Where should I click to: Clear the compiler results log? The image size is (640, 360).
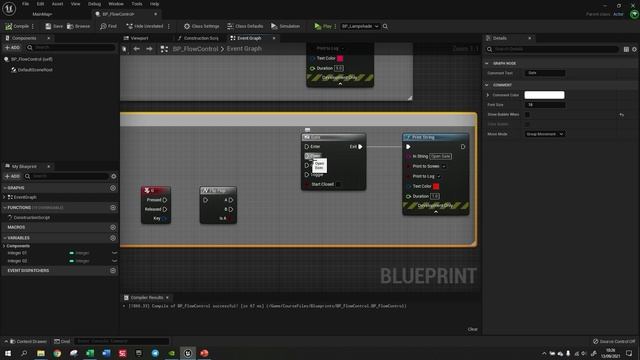pos(472,329)
